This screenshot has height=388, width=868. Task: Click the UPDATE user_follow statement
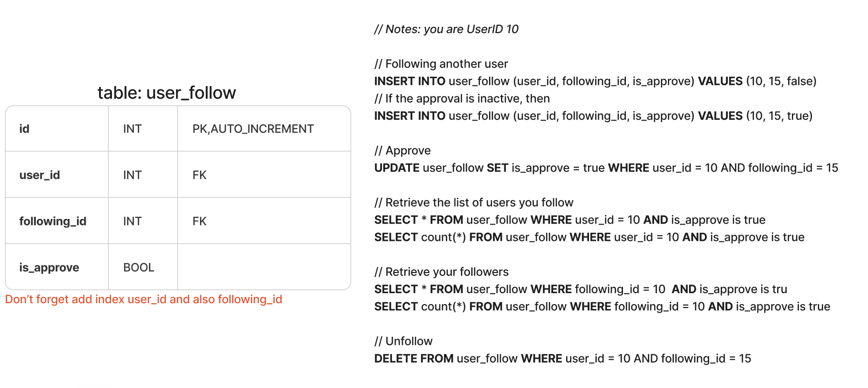pos(606,168)
